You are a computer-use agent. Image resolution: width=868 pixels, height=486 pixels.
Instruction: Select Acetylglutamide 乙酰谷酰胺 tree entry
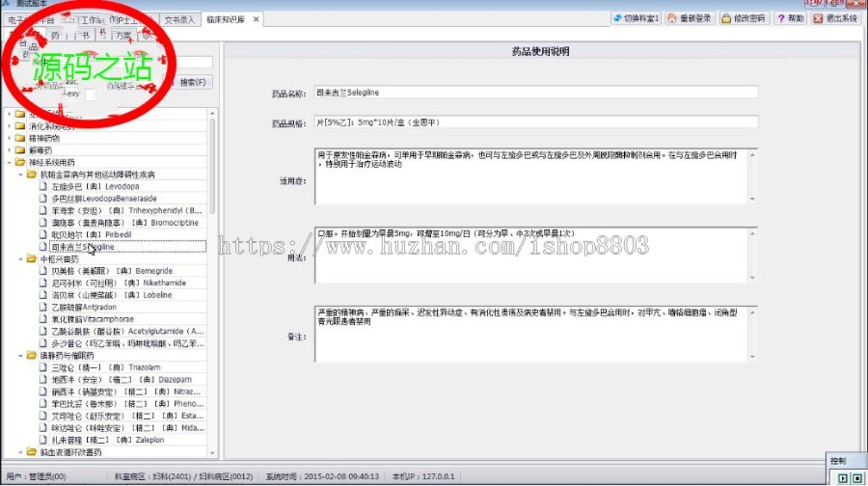(x=127, y=331)
